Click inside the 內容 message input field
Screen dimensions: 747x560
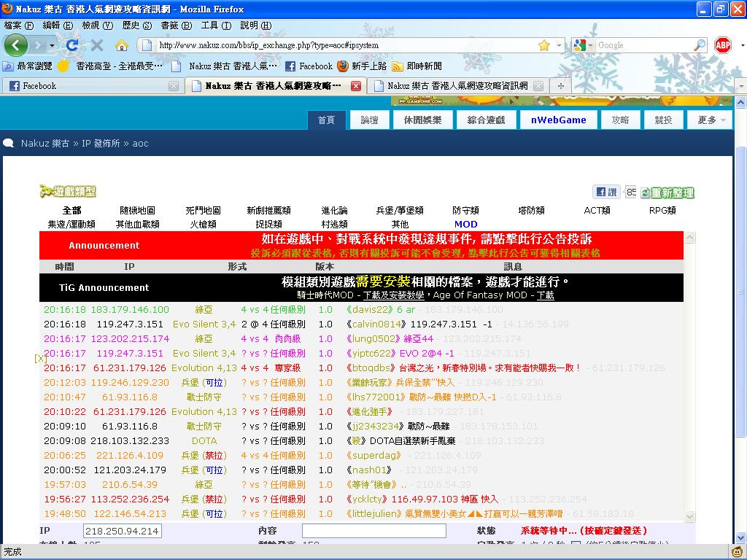point(373,531)
